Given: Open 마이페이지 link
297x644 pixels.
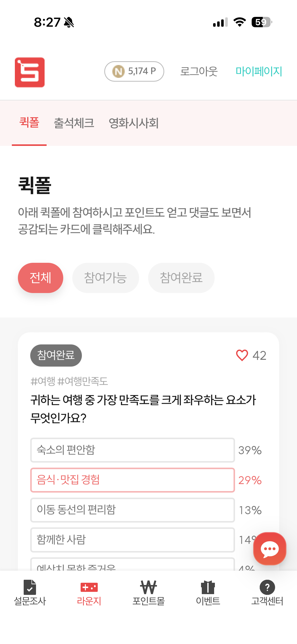Looking at the screenshot, I should click(259, 71).
